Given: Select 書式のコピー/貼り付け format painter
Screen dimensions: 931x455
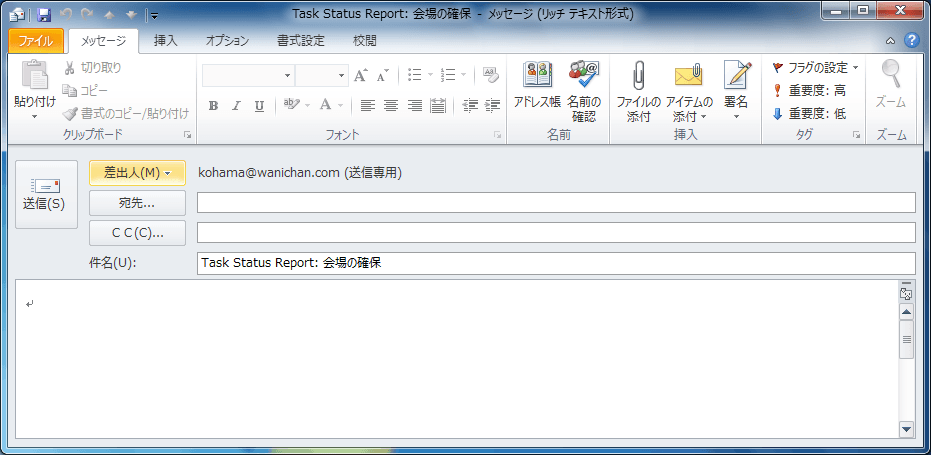Looking at the screenshot, I should pos(126,113).
